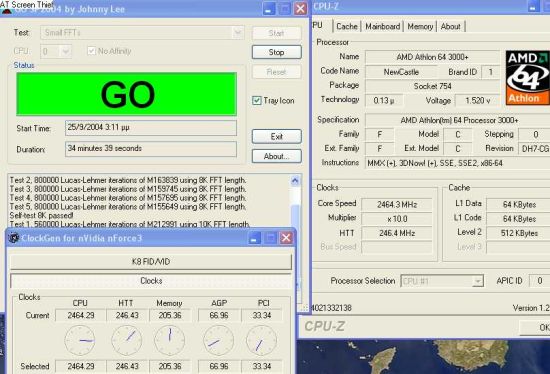Click the Exit button
The width and height of the screenshot is (550, 374).
[276, 136]
